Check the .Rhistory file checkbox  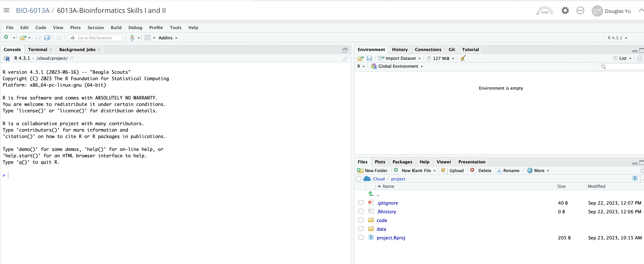[x=361, y=211]
